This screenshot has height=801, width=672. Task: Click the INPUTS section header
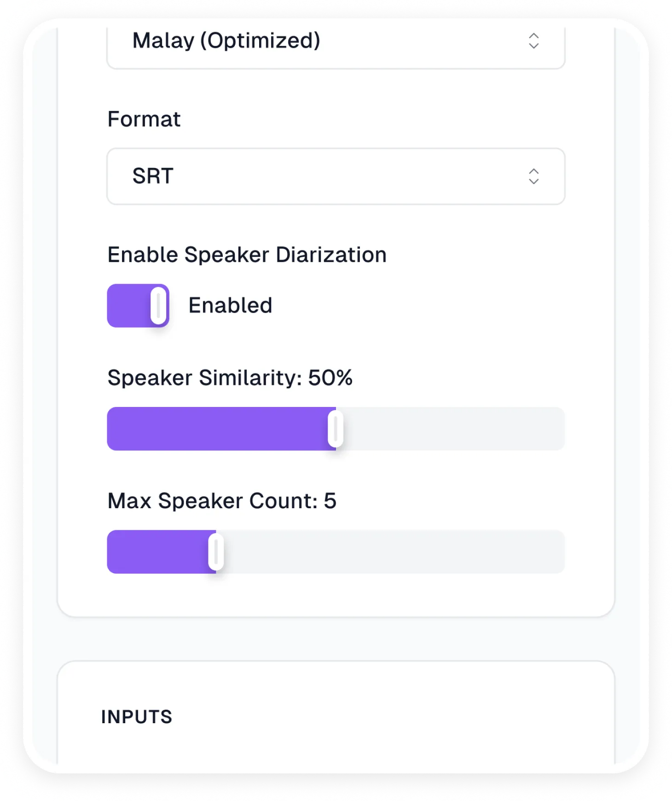(x=137, y=717)
